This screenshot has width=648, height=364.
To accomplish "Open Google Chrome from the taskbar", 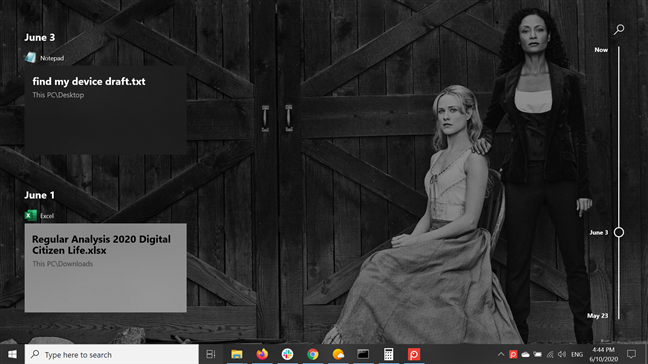I will tap(313, 354).
